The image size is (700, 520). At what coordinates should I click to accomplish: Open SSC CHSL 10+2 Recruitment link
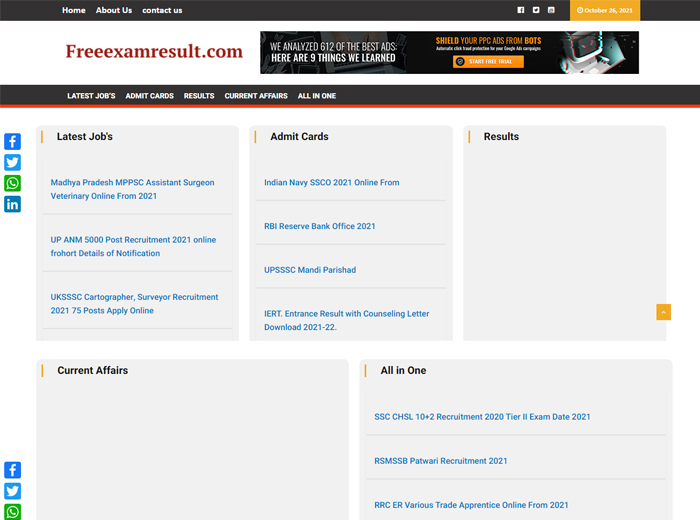point(482,417)
